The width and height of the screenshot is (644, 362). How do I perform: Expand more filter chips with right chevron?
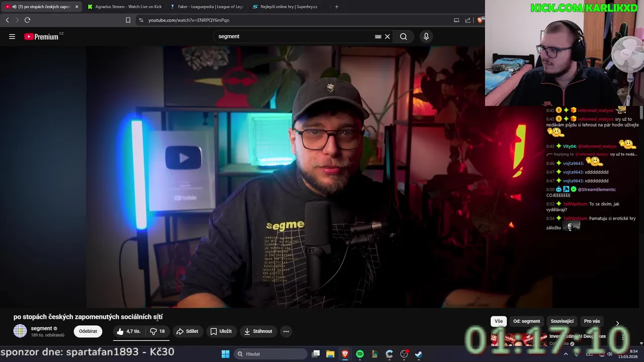(617, 323)
